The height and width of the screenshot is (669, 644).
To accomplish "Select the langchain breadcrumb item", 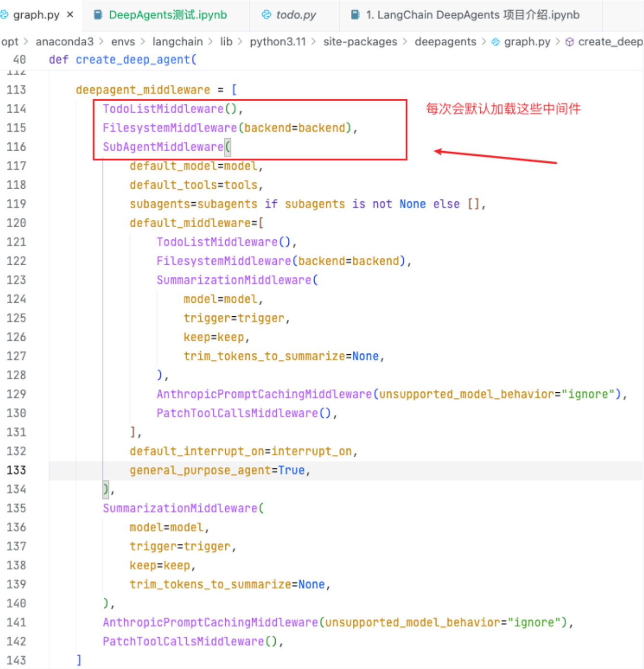I will [177, 42].
